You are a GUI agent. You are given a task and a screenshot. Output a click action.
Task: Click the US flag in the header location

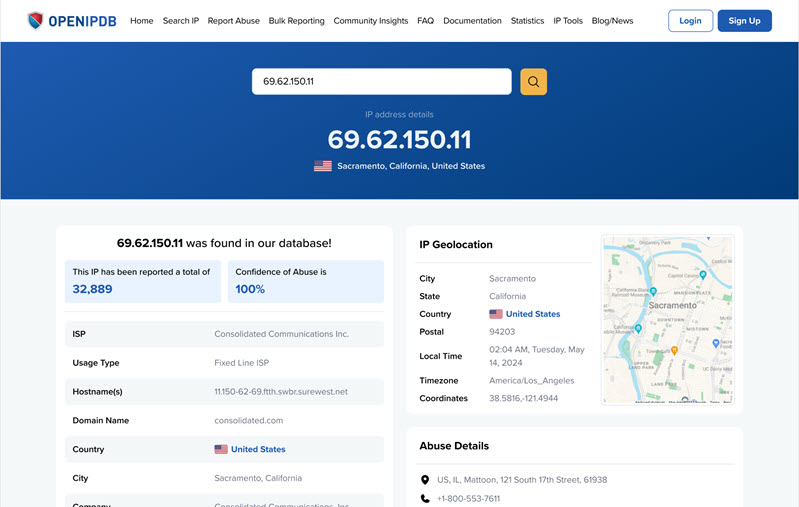point(323,166)
